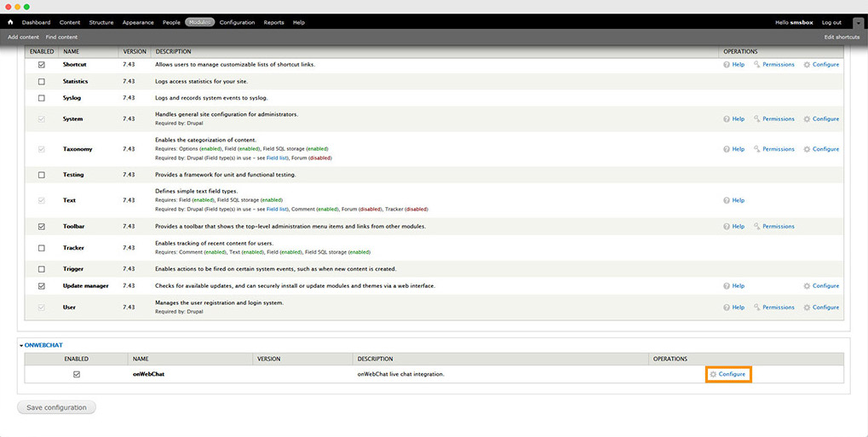Viewport: 868px width, 437px height.
Task: Enable the Testing module checkbox
Action: click(42, 175)
